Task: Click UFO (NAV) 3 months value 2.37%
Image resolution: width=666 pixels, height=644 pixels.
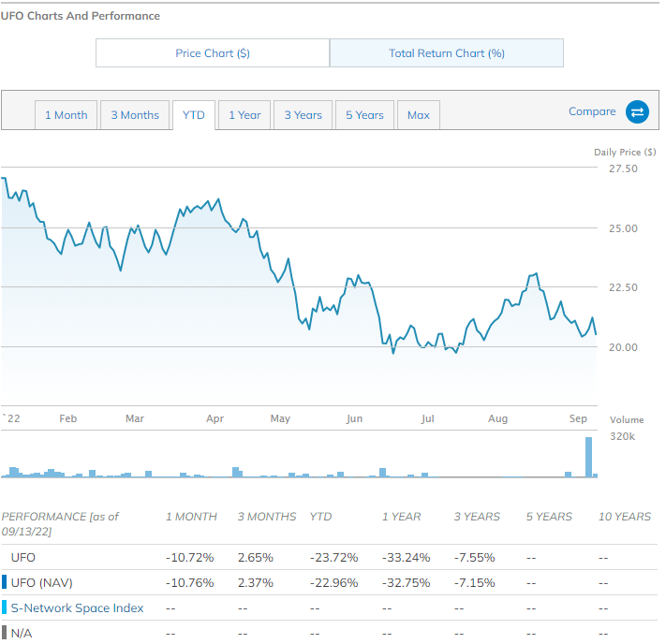Action: 256,582
